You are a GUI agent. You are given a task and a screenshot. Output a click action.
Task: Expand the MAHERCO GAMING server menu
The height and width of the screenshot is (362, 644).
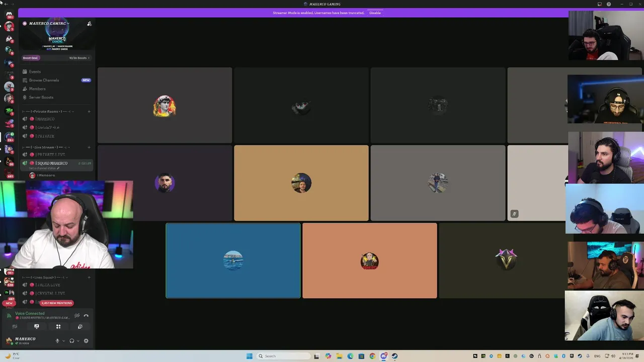pyautogui.click(x=49, y=24)
